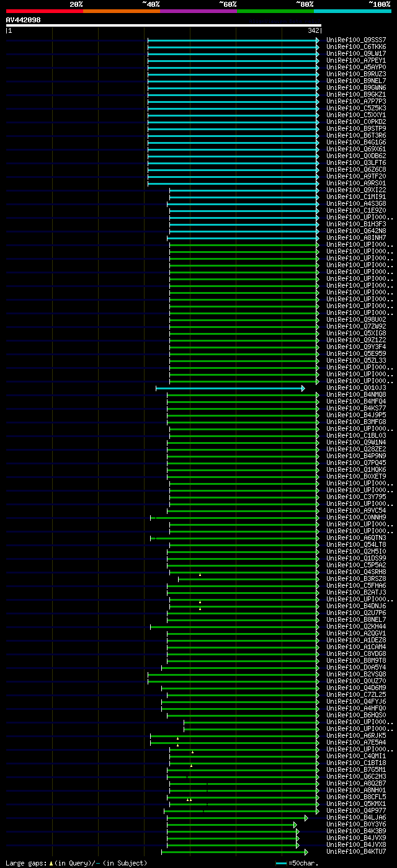Image resolution: width=397 pixels, height=868 pixels.
Task: Select hit label UniRef100_D0A5Y4
Action: [x=356, y=667]
